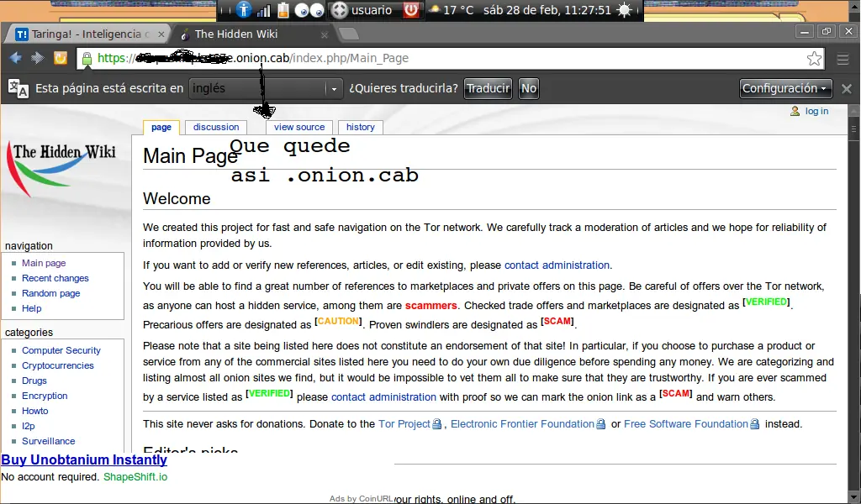Click the scrollbar down arrow
Viewport: 861px width, 504px height.
click(x=853, y=497)
